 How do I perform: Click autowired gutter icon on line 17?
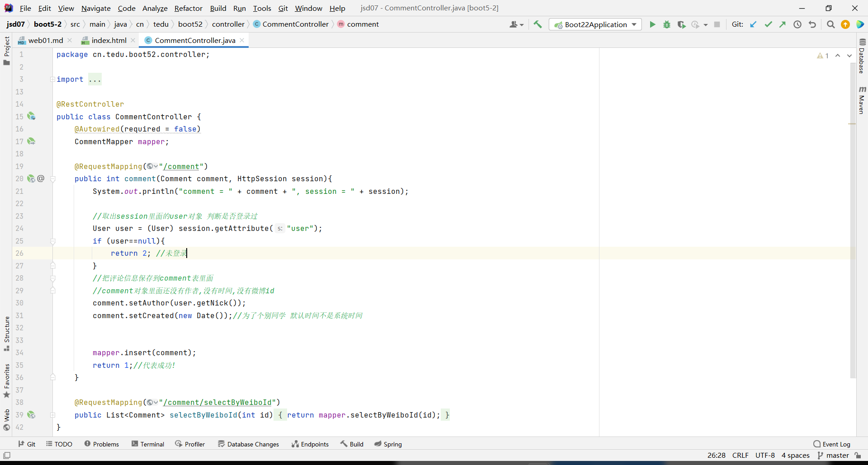pos(31,141)
